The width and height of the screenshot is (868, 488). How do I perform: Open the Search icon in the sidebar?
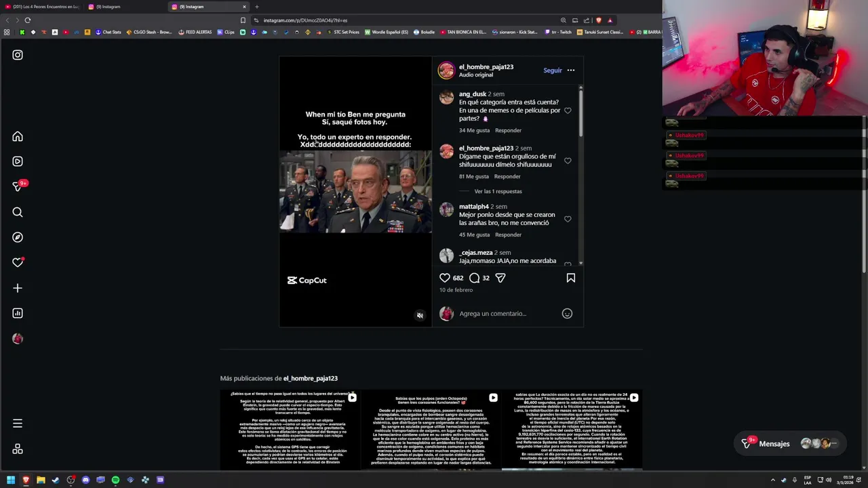(x=18, y=212)
